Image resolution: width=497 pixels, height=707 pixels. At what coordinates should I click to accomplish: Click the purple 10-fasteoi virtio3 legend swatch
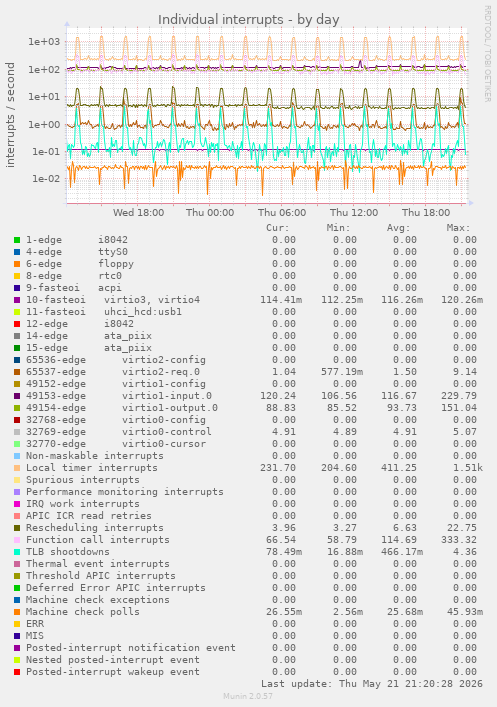tap(17, 300)
